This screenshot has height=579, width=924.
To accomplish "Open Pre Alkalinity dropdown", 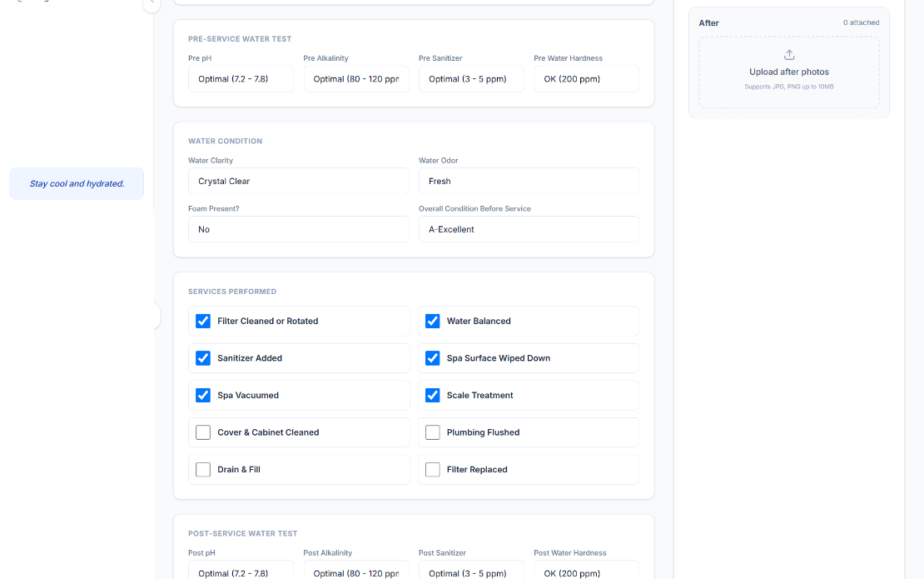I will tap(356, 79).
